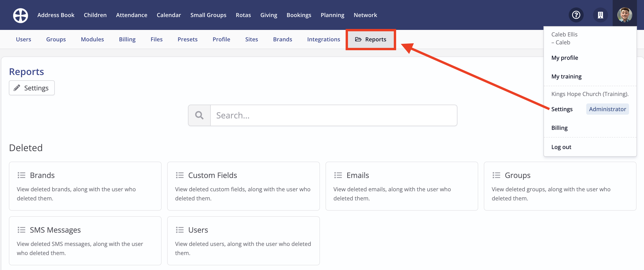Image resolution: width=644 pixels, height=270 pixels.
Task: Click the 'Caleb Ellis' name text
Action: [564, 34]
